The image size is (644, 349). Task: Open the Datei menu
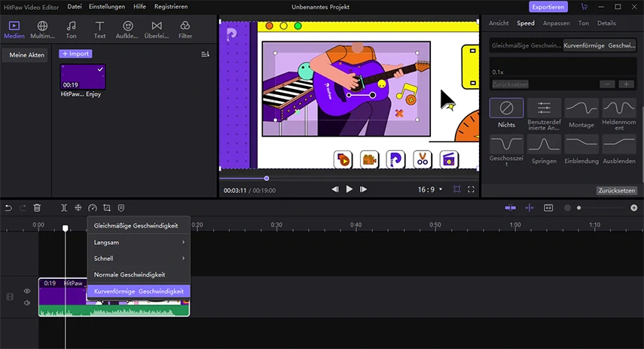75,7
